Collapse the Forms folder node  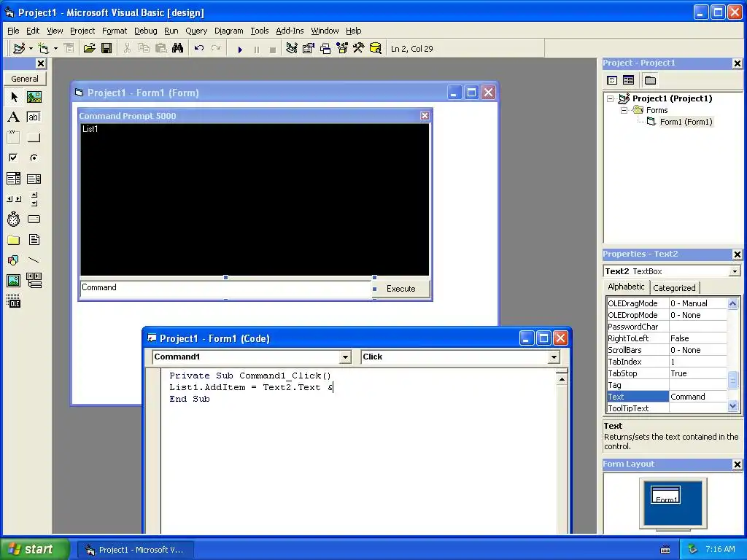624,111
